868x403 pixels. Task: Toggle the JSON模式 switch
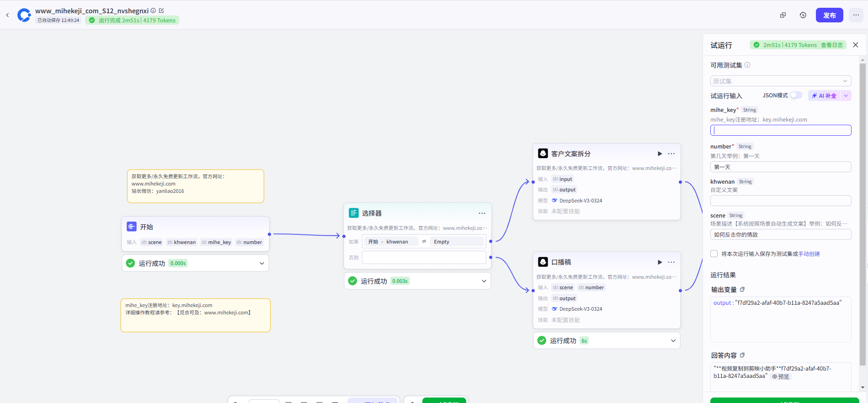click(796, 95)
